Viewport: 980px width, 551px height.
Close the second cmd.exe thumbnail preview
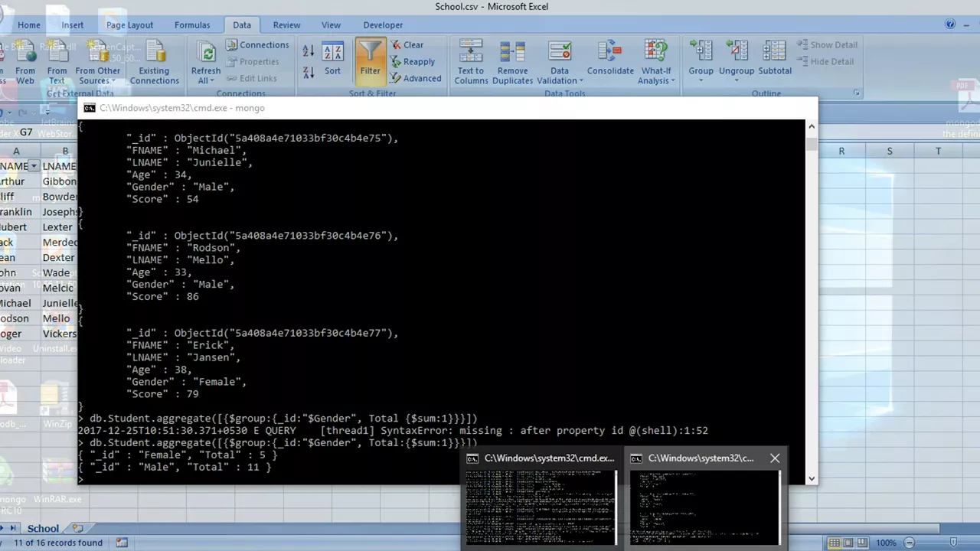[775, 458]
